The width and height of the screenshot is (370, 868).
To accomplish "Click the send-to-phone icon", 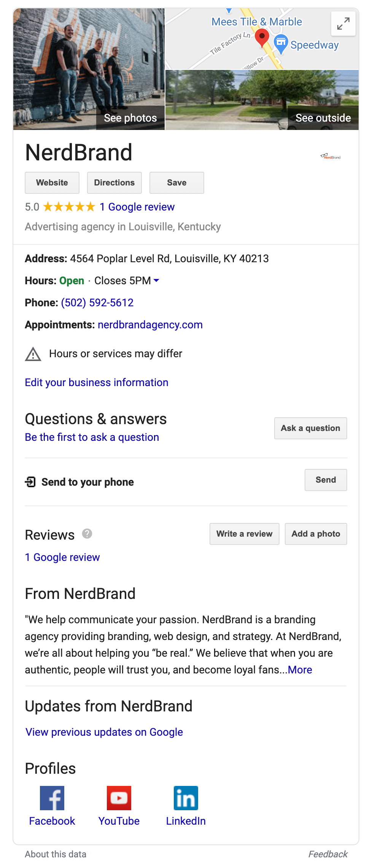I will 30,482.
